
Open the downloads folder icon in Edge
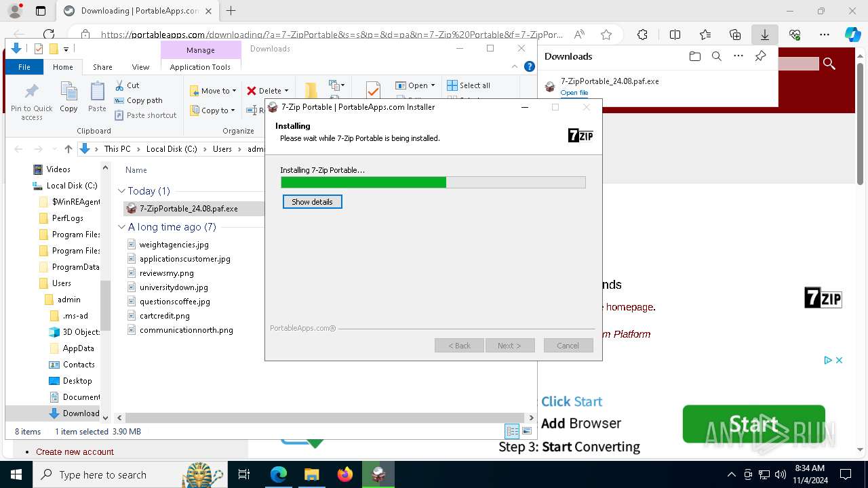click(x=694, y=56)
